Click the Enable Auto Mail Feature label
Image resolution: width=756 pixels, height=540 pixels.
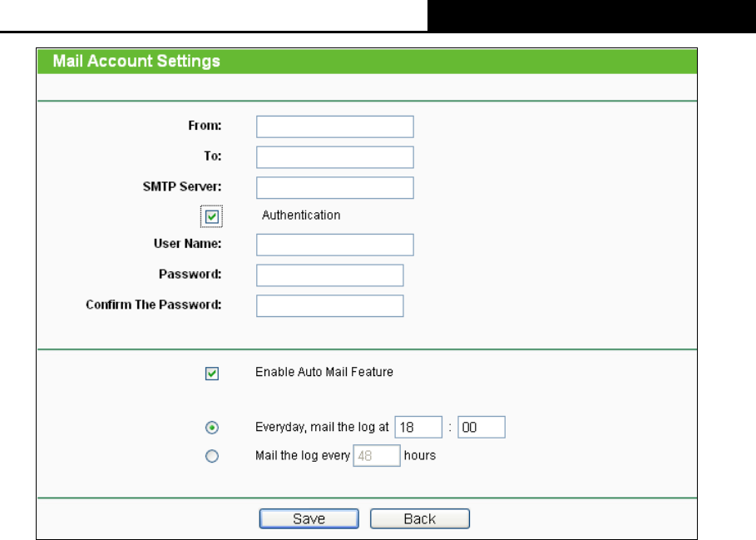click(324, 372)
